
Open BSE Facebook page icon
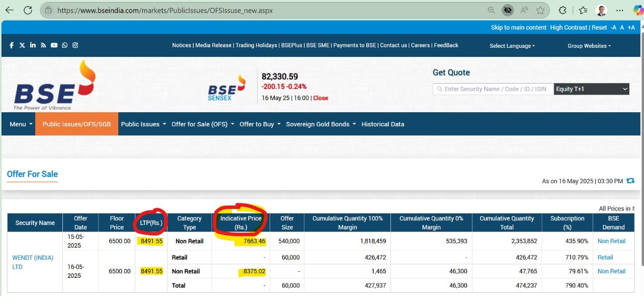coord(12,45)
